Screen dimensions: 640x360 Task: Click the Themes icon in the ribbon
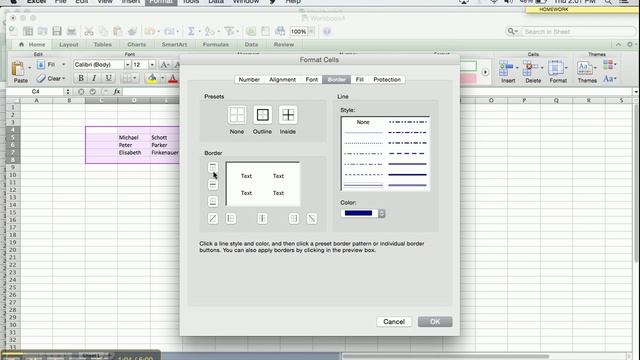click(x=584, y=68)
